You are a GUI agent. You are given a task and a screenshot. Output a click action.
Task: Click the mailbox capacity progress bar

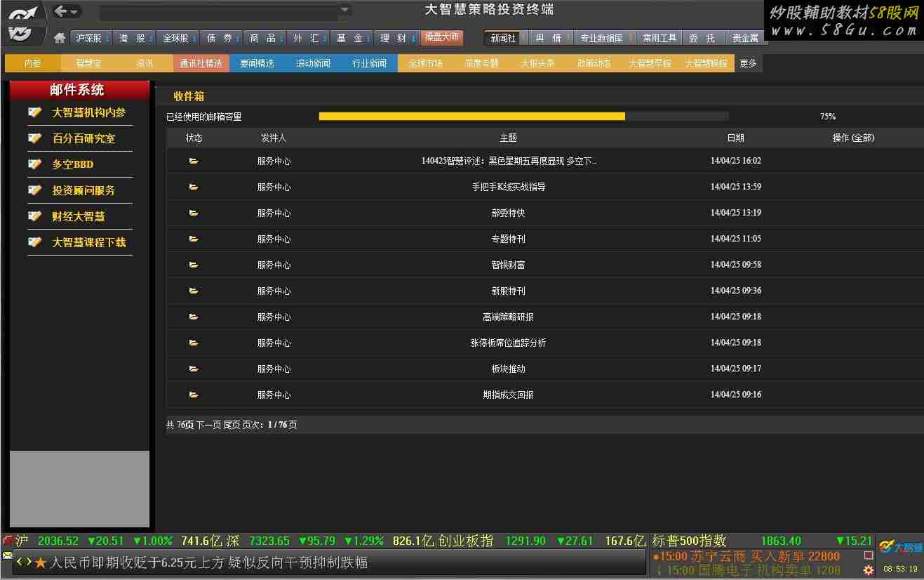pyautogui.click(x=523, y=117)
